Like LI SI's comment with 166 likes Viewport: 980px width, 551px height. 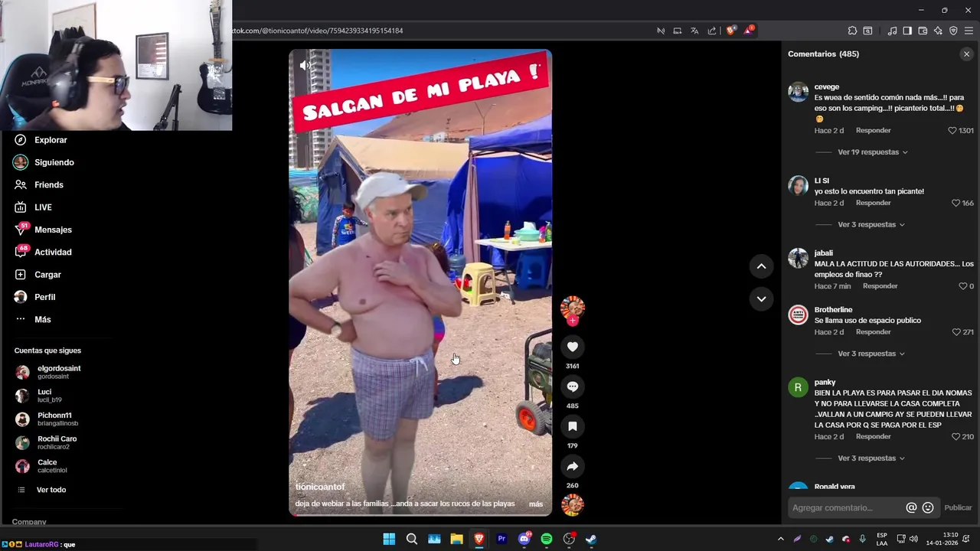point(955,204)
